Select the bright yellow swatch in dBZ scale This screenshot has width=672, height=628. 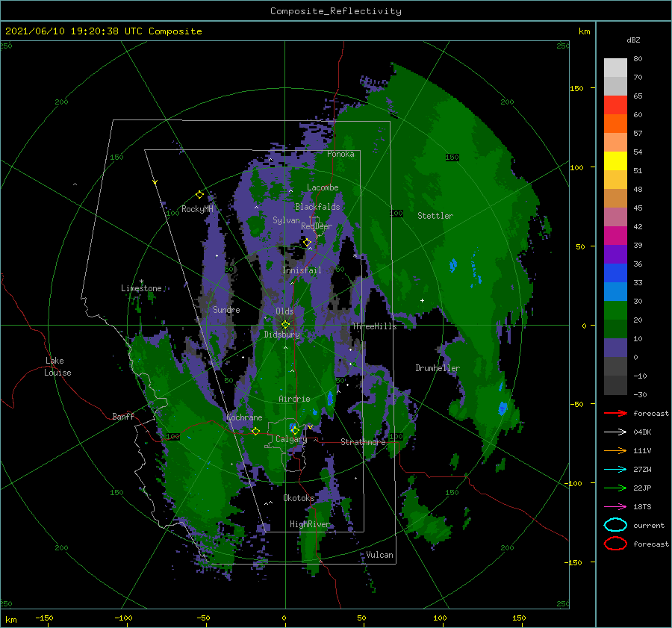coord(615,161)
